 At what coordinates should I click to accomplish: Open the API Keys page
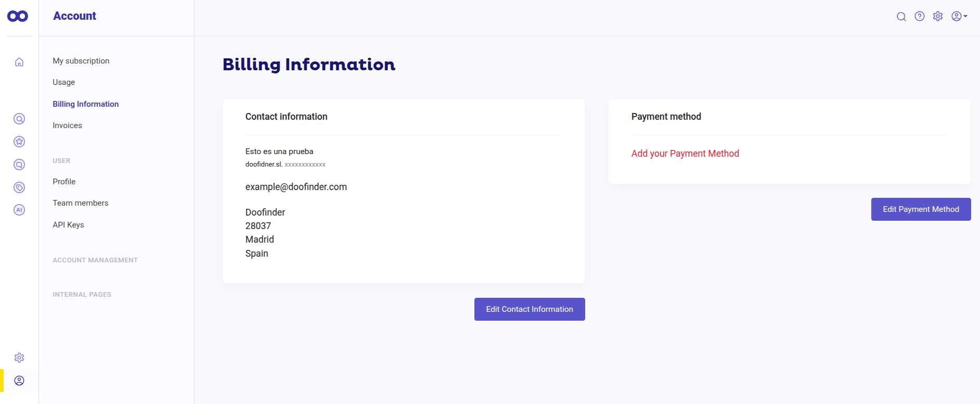coord(68,225)
